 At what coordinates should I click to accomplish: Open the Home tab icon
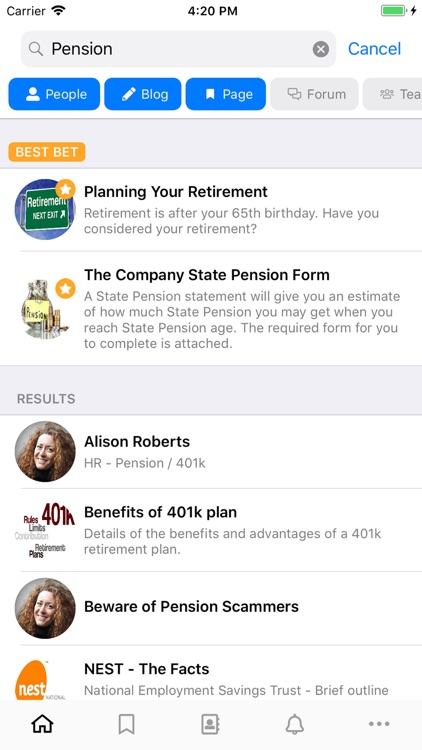pos(42,724)
